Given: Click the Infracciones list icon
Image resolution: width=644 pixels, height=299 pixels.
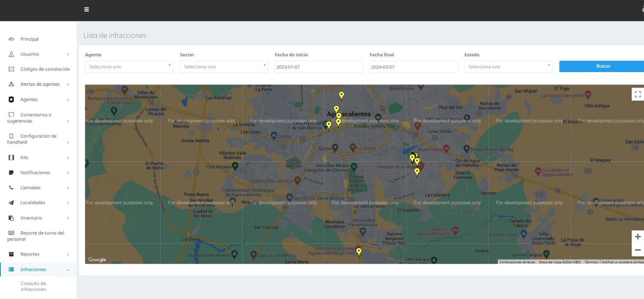Looking at the screenshot, I should point(11,269).
